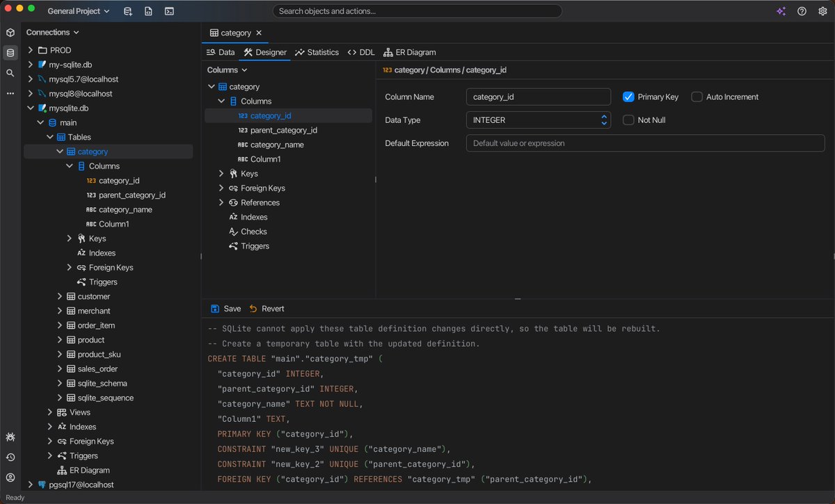Open the General Project dropdown
Image resolution: width=835 pixels, height=504 pixels.
pos(79,11)
